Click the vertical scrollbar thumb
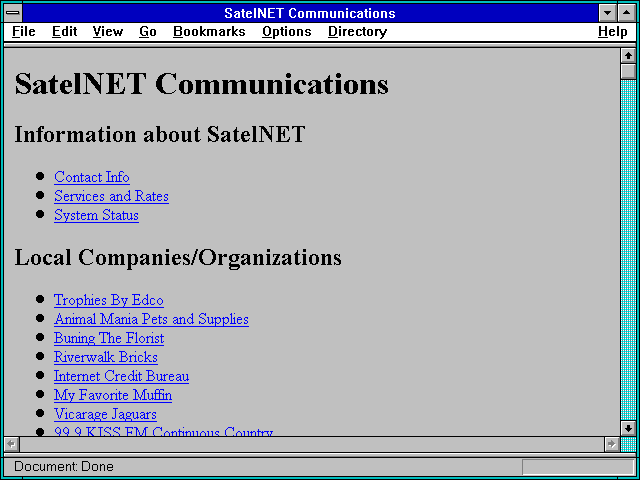The width and height of the screenshot is (640, 480). tap(628, 71)
